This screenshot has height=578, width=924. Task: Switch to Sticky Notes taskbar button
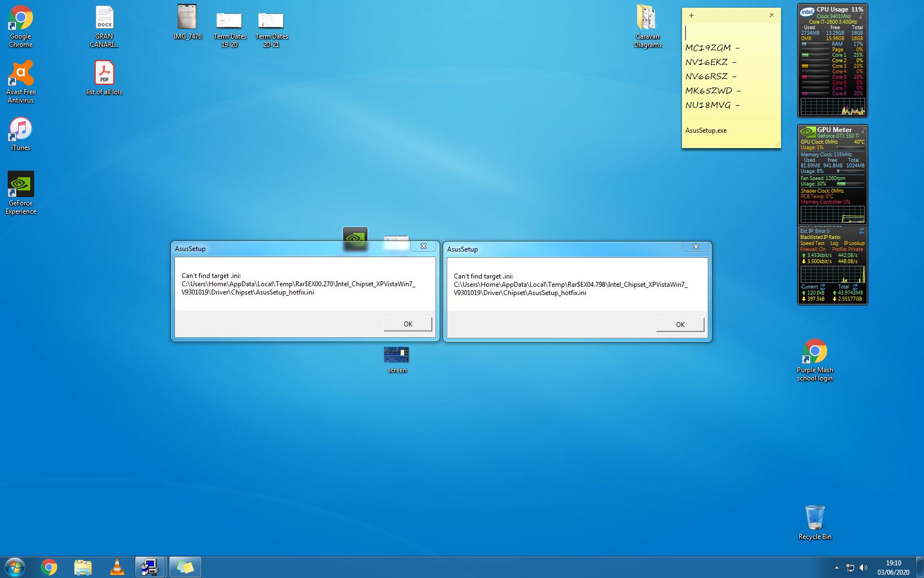pyautogui.click(x=185, y=567)
